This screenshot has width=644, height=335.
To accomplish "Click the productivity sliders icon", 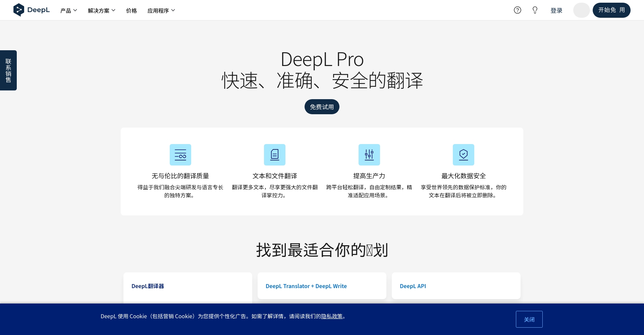I will pos(369,155).
